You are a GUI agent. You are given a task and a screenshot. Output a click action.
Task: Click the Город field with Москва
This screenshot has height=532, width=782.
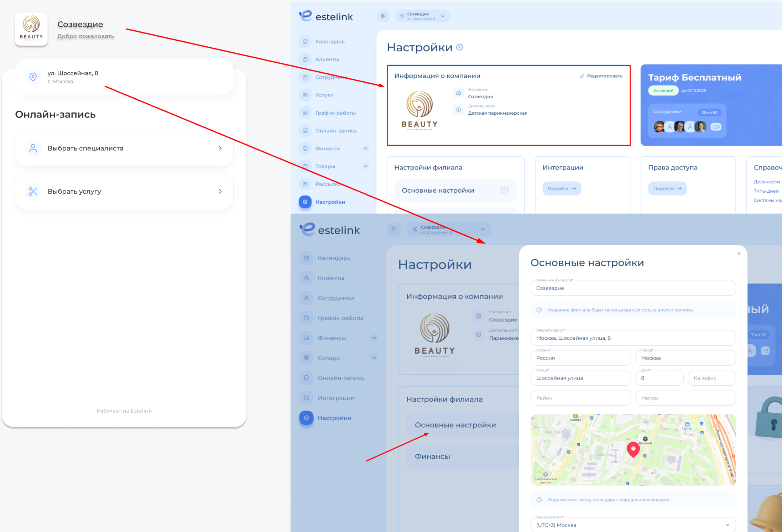pos(685,358)
